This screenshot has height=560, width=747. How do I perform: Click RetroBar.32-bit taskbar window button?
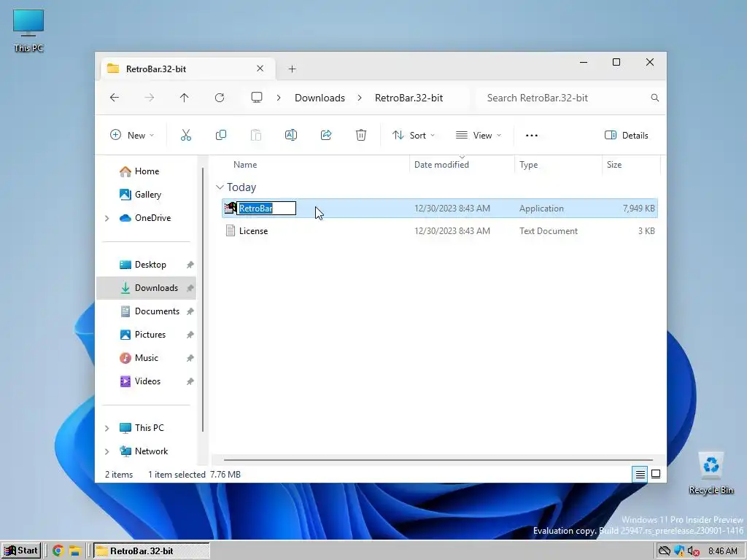(x=152, y=551)
